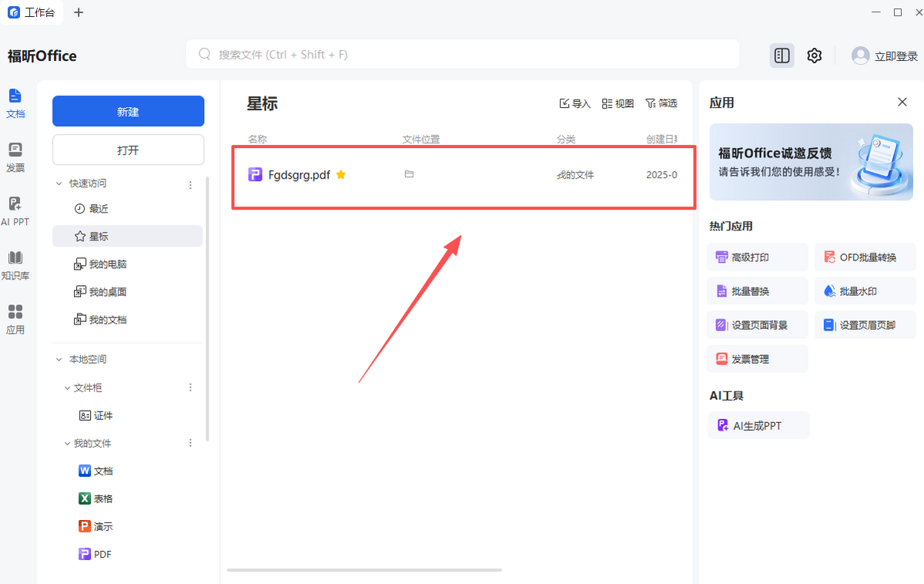Close the 应用 panel
This screenshot has width=924, height=584.
[902, 102]
